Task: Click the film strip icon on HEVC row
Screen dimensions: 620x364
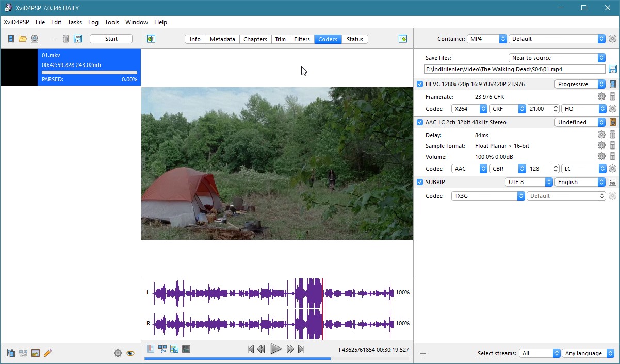Action: (x=613, y=84)
